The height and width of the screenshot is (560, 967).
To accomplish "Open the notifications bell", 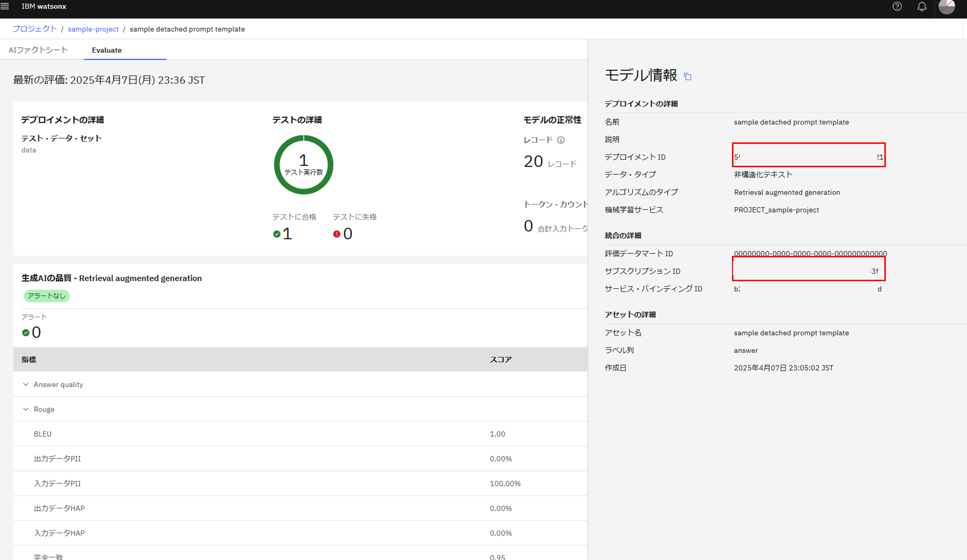I will coord(922,6).
